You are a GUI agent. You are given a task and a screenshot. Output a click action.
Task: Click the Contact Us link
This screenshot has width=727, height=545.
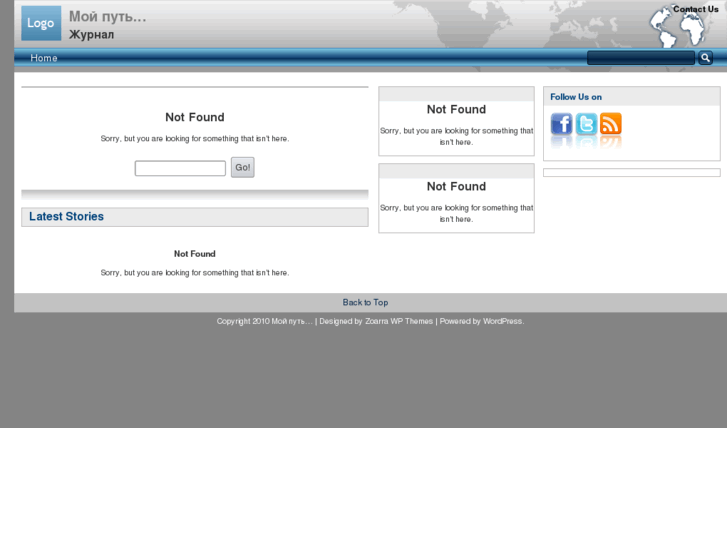(x=695, y=9)
